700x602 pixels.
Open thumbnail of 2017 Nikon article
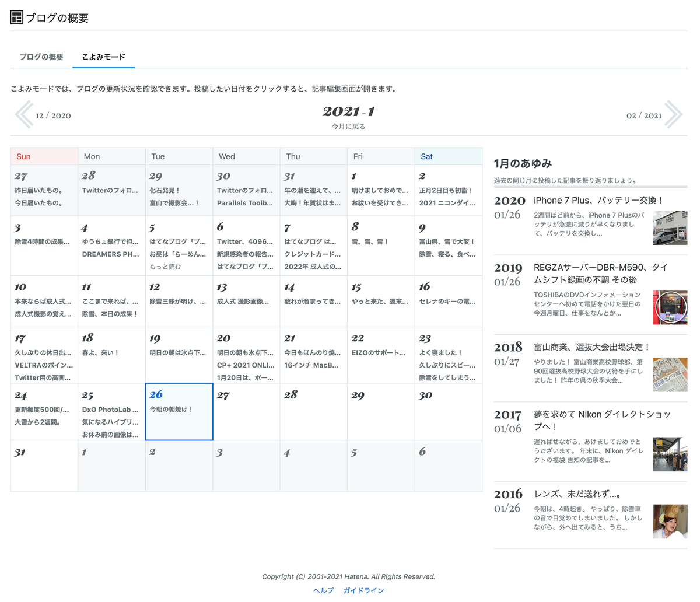click(x=670, y=454)
